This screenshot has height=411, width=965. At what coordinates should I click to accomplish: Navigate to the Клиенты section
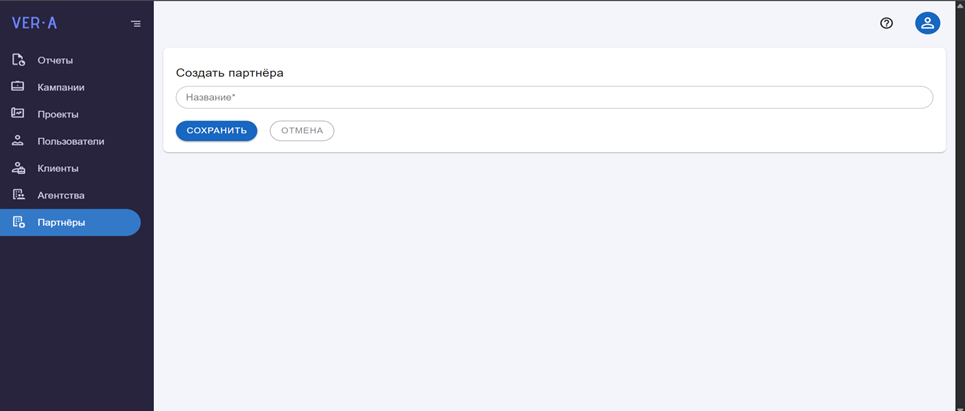(70, 169)
